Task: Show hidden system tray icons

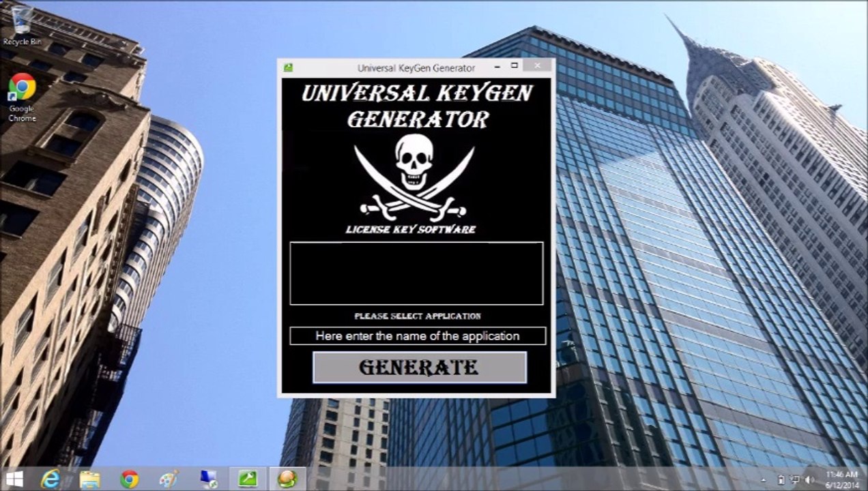Action: 764,480
